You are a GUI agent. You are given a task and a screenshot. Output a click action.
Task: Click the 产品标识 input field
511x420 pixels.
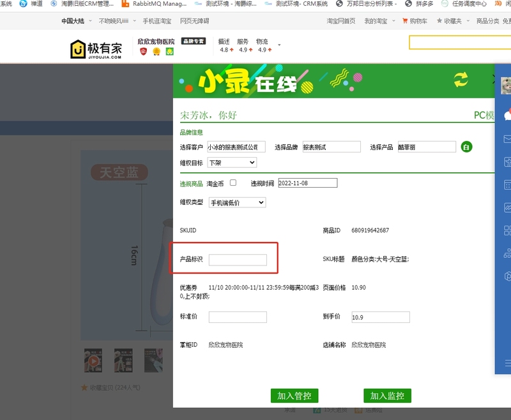click(238, 260)
